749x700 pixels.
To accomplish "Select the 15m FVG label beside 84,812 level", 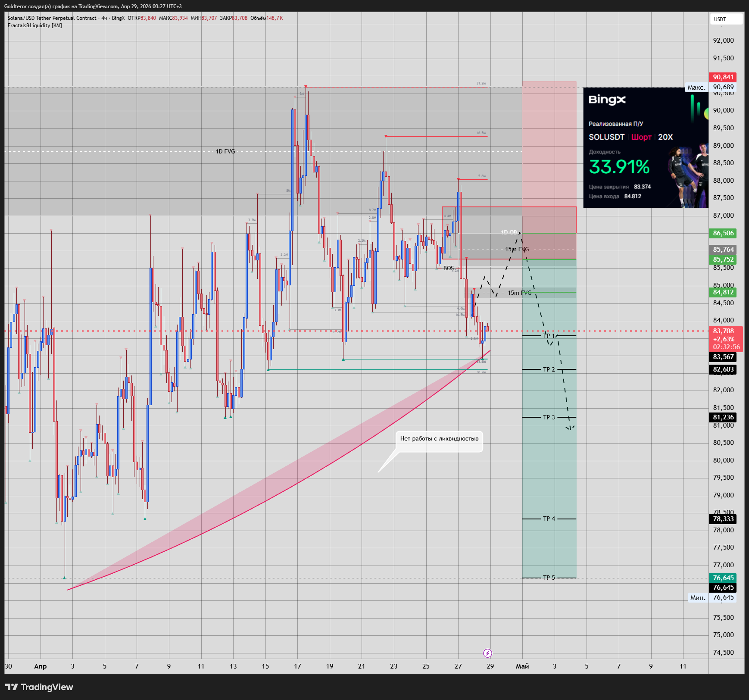I will point(519,293).
